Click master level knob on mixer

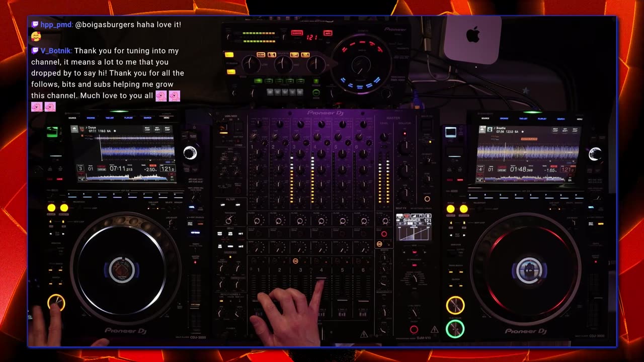[384, 137]
